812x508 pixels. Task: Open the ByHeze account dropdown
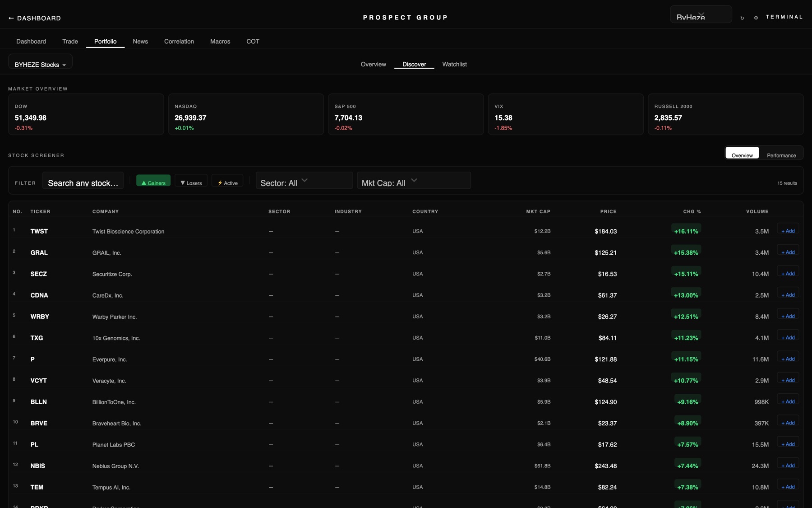pos(701,14)
